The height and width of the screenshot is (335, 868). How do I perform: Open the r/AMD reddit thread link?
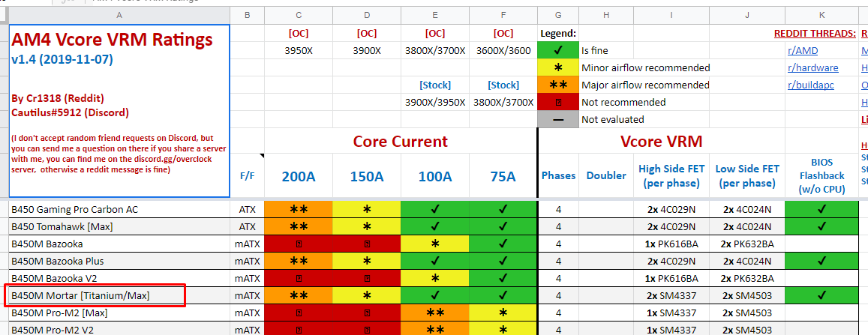coord(802,51)
